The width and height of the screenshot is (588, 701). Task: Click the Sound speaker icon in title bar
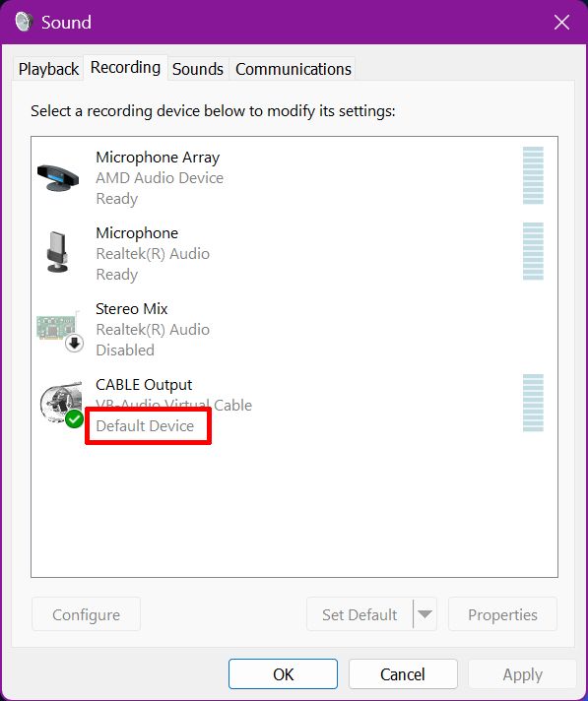click(24, 22)
